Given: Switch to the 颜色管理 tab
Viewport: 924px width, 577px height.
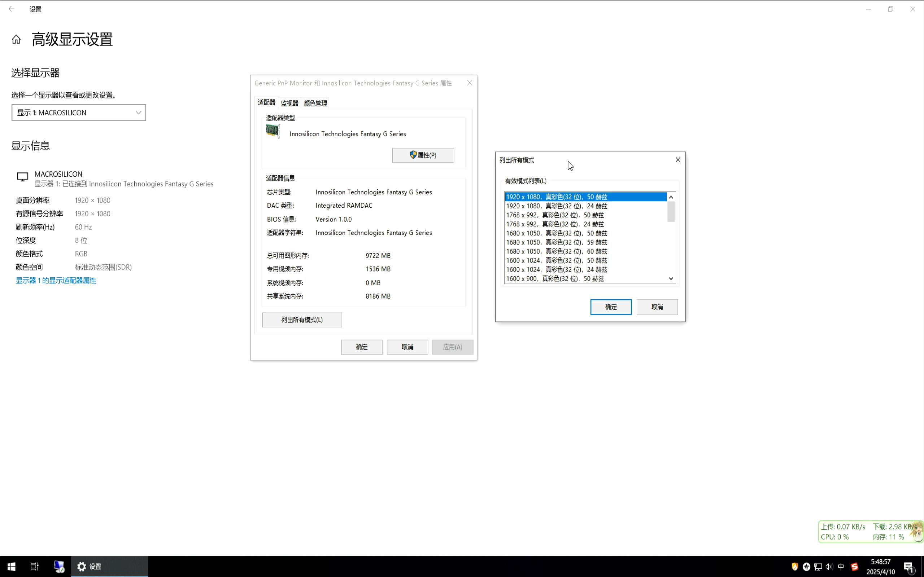Looking at the screenshot, I should pos(315,103).
